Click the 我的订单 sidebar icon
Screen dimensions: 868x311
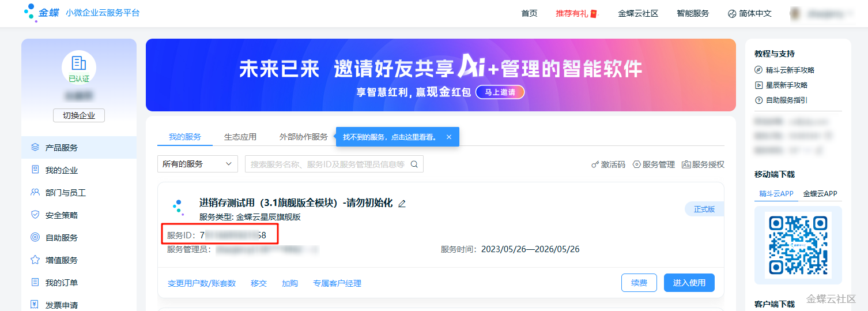pyautogui.click(x=35, y=282)
